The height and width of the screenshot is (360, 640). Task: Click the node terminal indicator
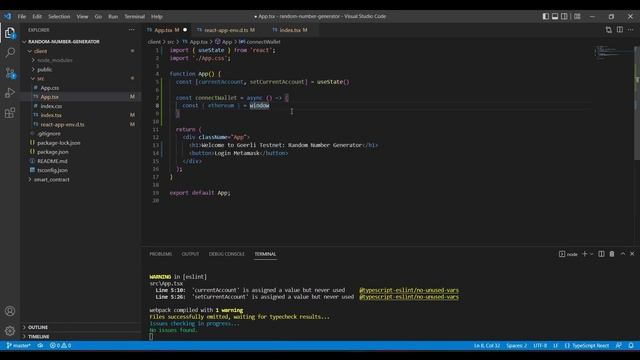coord(568,254)
